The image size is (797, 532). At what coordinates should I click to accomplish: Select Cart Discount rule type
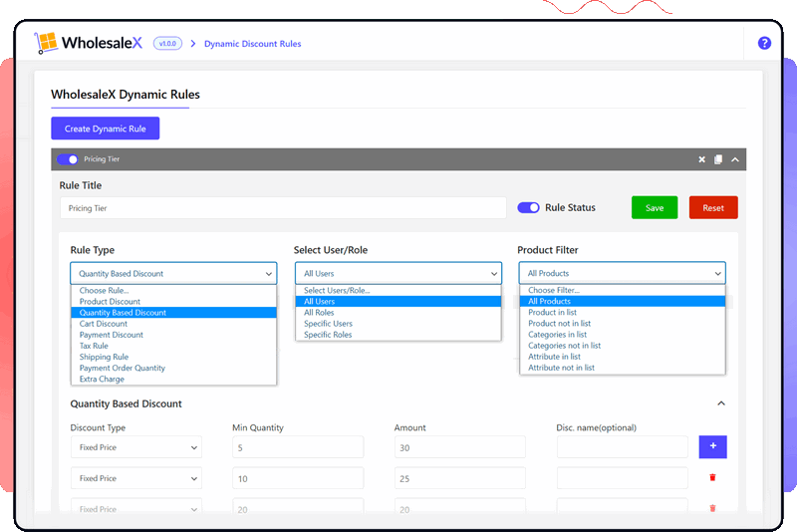point(173,324)
